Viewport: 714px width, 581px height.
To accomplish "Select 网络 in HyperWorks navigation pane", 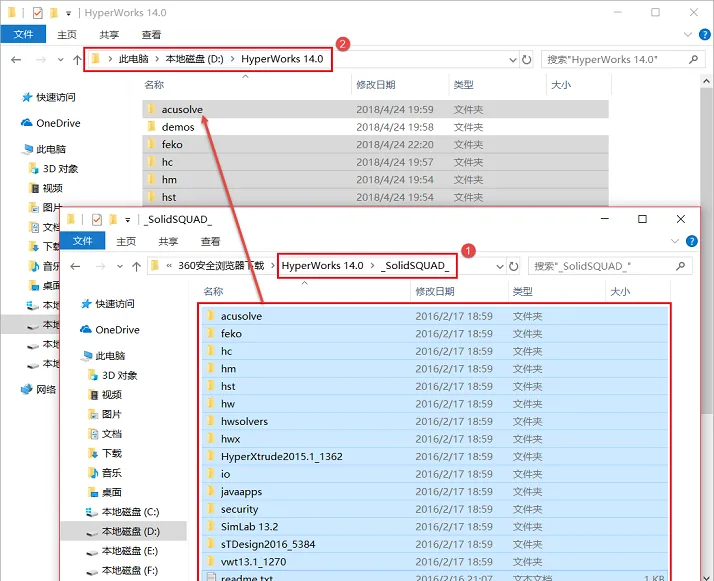I will tap(39, 389).
